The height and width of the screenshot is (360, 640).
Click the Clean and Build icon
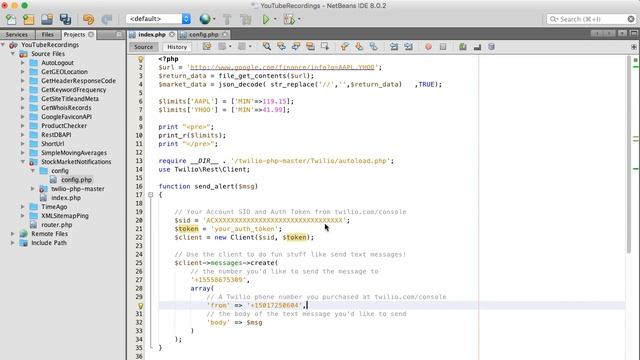tap(246, 19)
